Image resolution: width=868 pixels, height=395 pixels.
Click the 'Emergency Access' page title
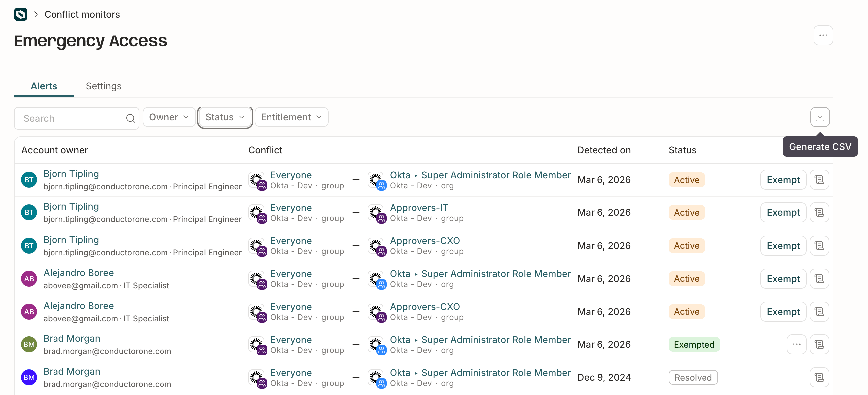(90, 41)
